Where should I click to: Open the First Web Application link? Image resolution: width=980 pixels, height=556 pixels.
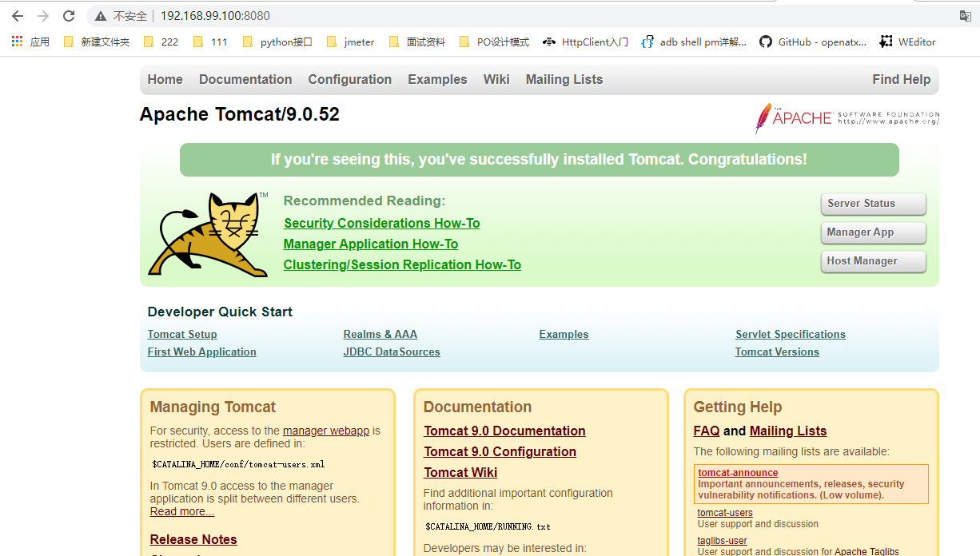202,352
